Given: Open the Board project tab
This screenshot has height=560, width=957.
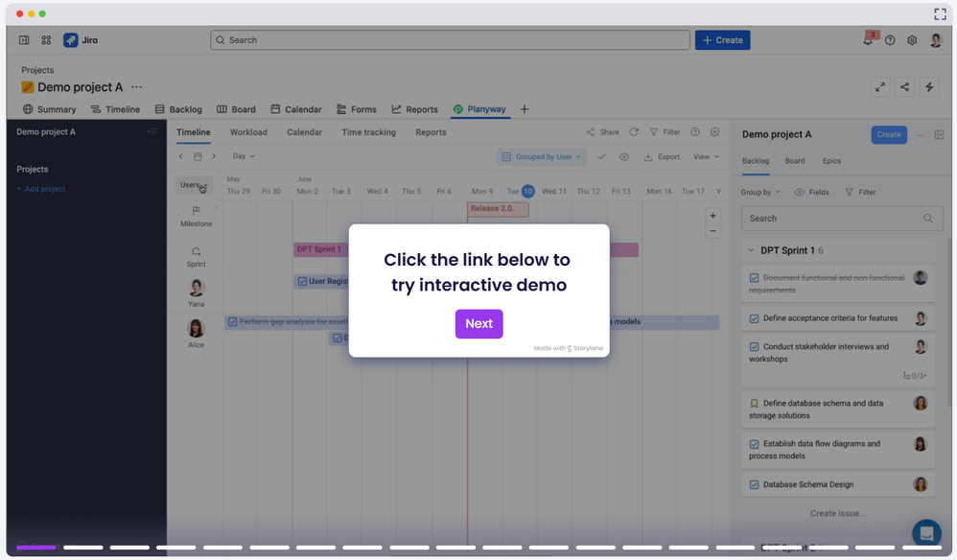Looking at the screenshot, I should pyautogui.click(x=236, y=109).
